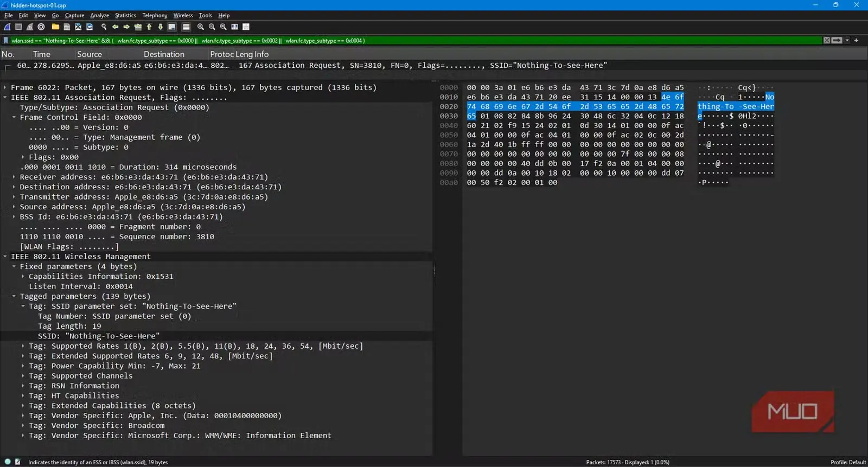Sort packets by Source column
868x467 pixels.
[x=90, y=54]
